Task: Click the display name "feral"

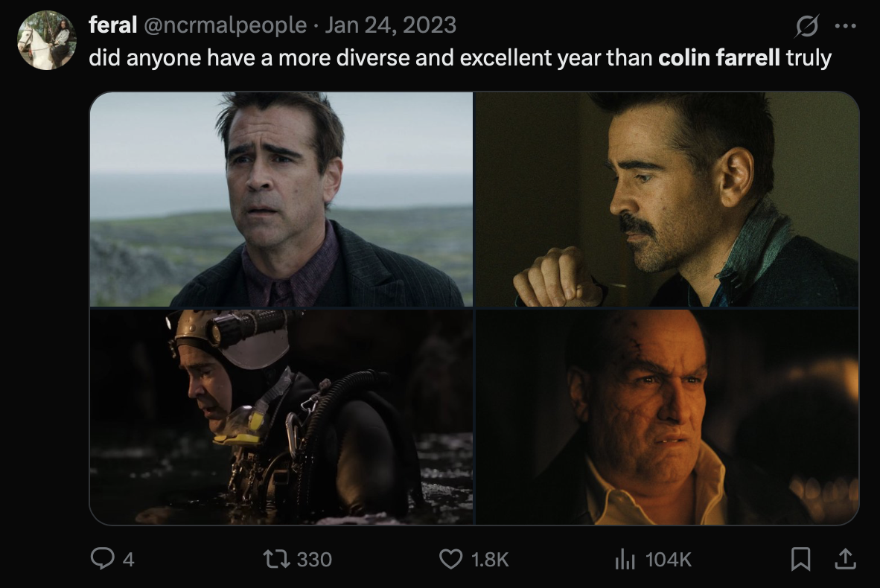Action: click(x=112, y=25)
